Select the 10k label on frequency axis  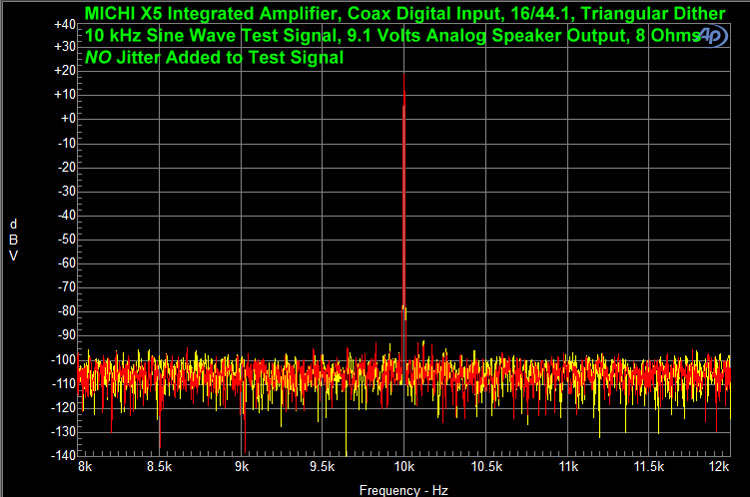[x=403, y=466]
